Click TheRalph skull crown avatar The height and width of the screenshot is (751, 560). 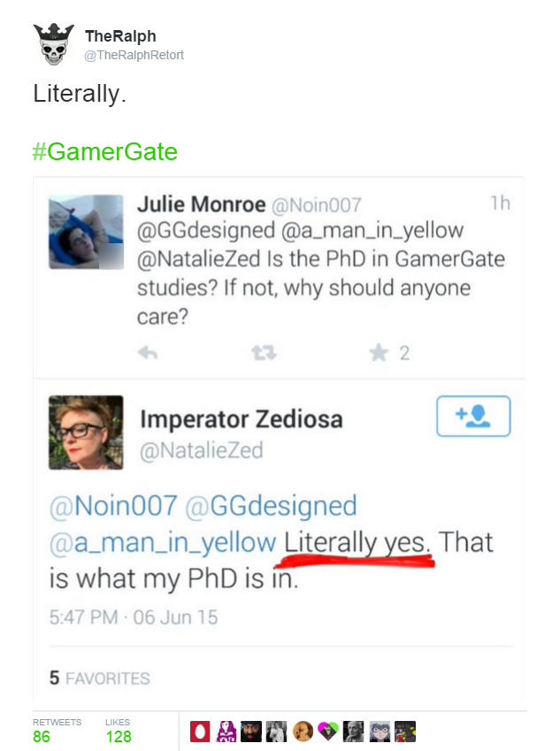tap(54, 44)
